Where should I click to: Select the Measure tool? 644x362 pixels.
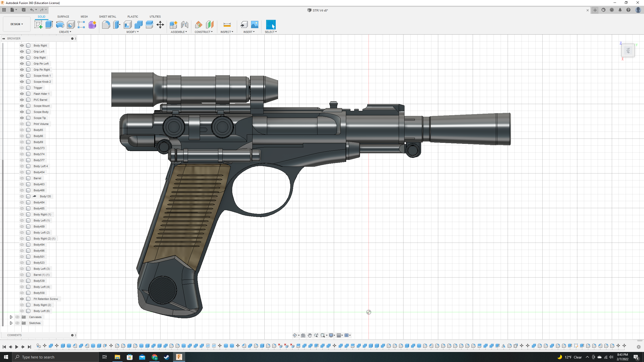pos(227,25)
